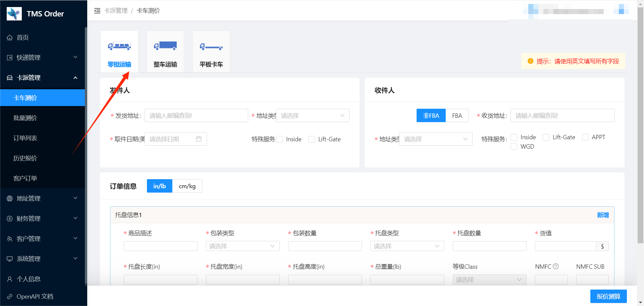
Task: Select the 整车运输 full truckload icon
Action: 165,46
